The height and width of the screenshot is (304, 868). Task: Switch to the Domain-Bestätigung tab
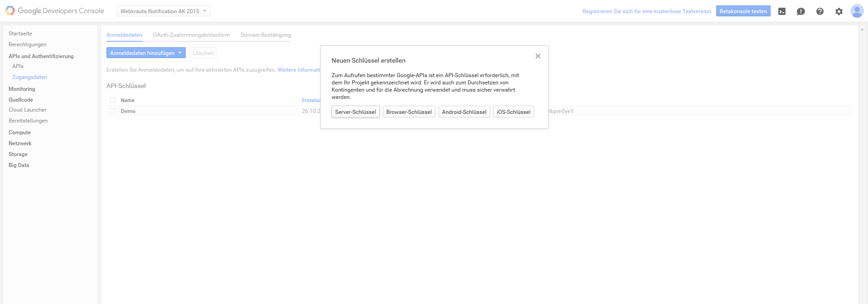tap(265, 35)
